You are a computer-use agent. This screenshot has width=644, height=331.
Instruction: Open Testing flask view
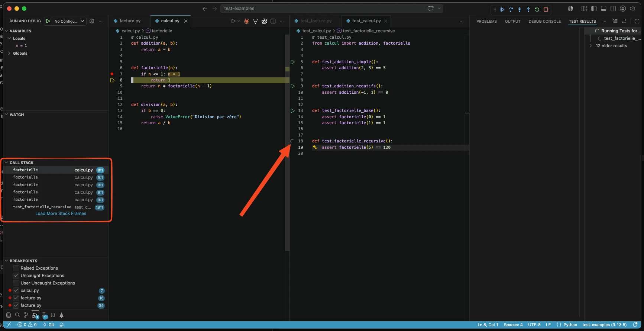tap(44, 315)
